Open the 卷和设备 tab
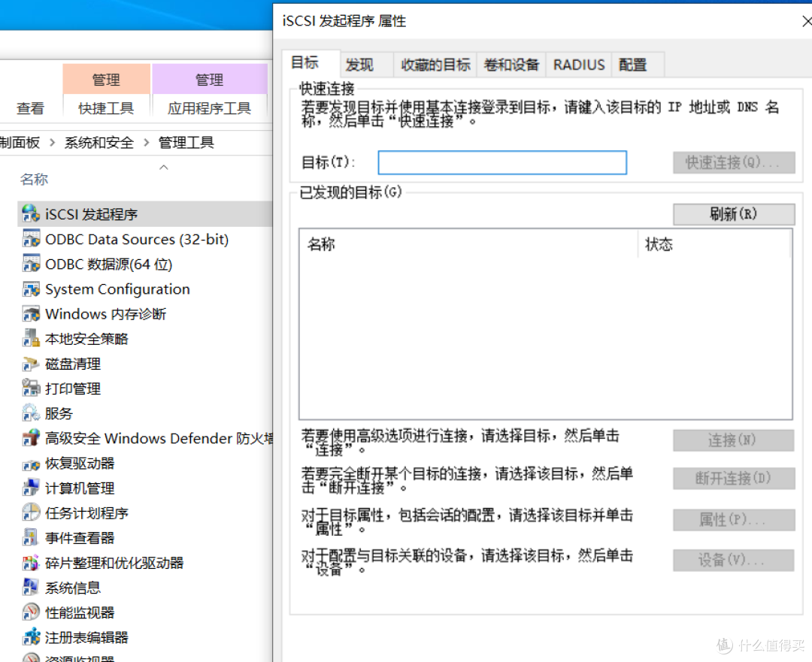812x662 pixels. [x=511, y=65]
